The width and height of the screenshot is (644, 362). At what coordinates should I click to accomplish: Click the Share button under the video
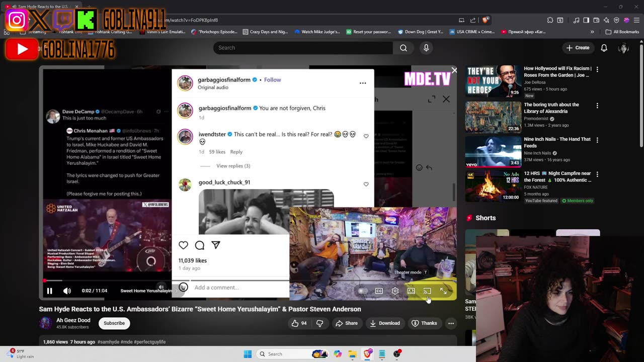(347, 323)
